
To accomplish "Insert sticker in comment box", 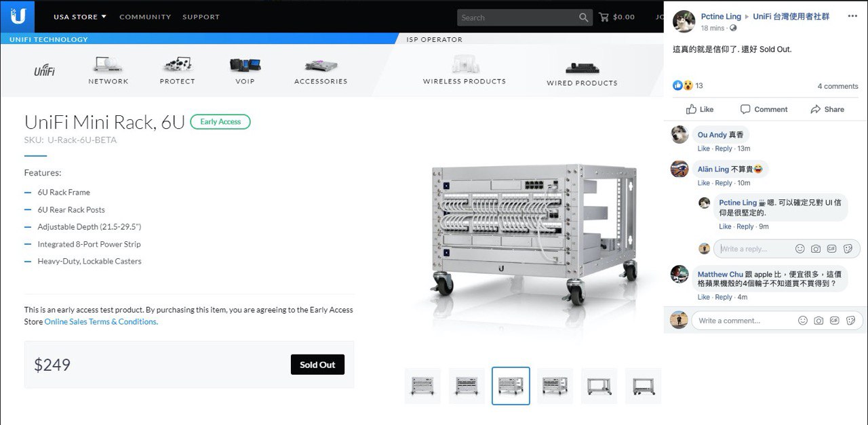I will [x=851, y=321].
